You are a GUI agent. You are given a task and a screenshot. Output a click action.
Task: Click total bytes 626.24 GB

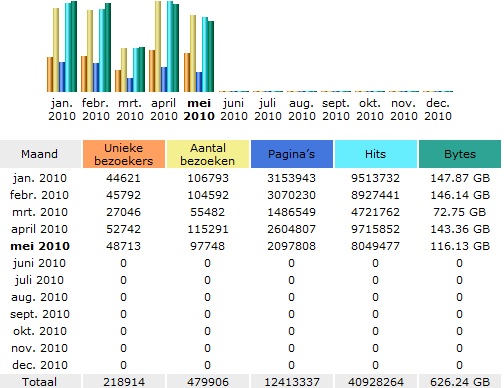pyautogui.click(x=460, y=382)
